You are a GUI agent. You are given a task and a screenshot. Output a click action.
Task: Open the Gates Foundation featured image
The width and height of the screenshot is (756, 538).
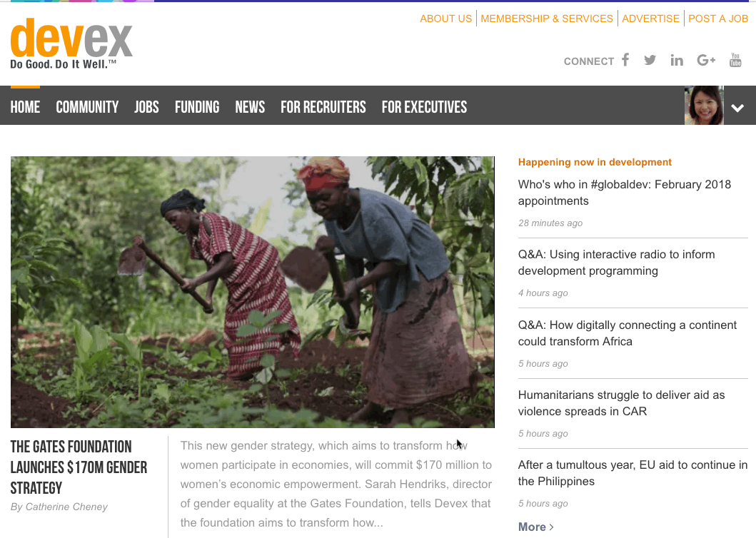[x=253, y=292]
